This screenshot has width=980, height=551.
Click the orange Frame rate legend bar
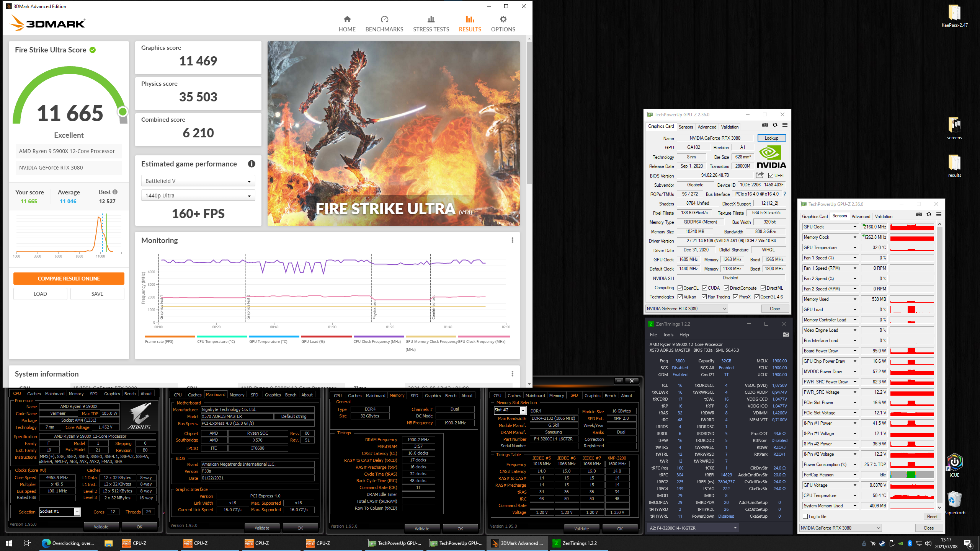[170, 337]
